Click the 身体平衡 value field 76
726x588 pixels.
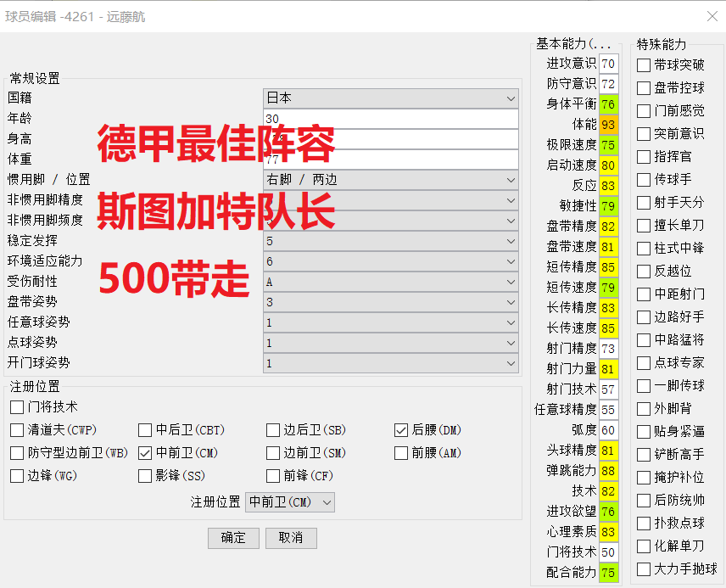(608, 104)
